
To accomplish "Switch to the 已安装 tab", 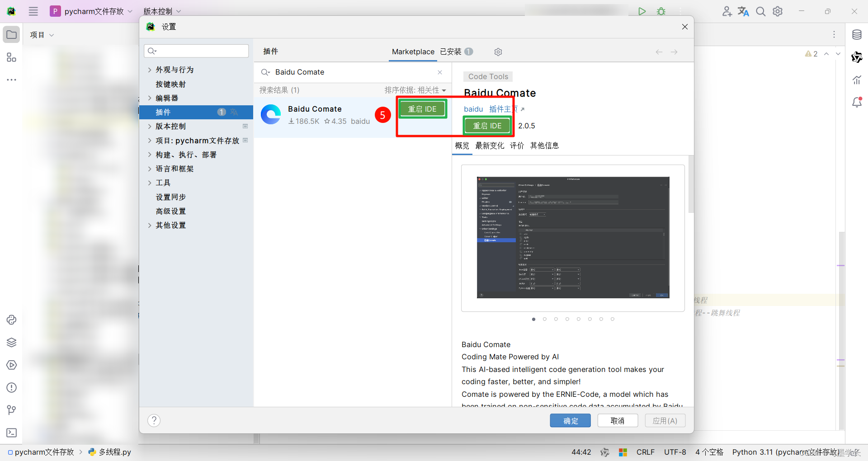I will pos(456,52).
